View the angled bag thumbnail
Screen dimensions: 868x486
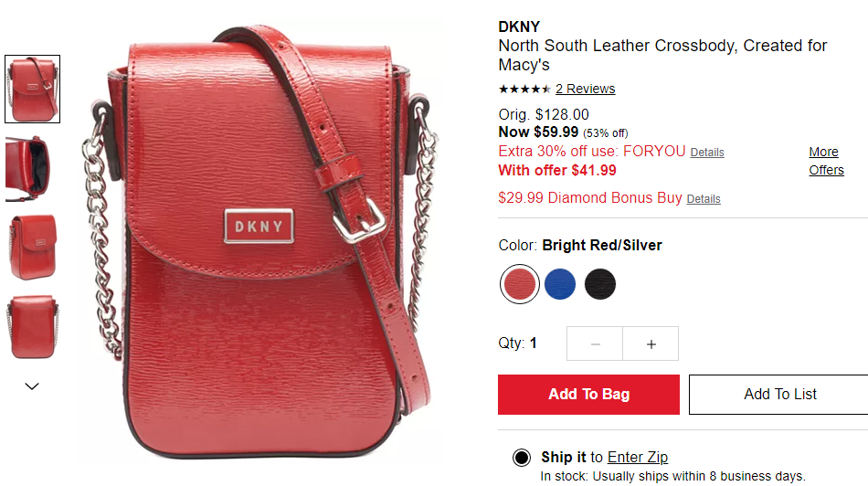[x=33, y=248]
